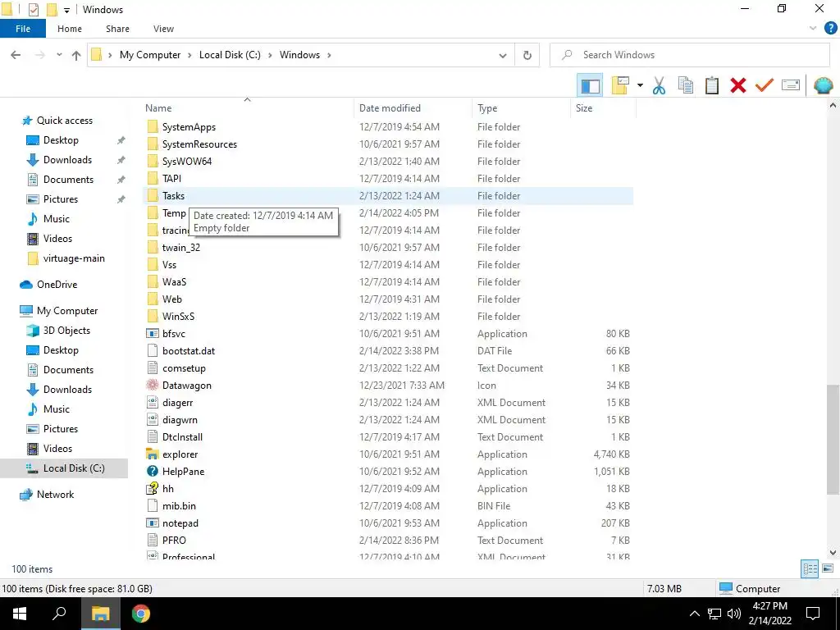The width and height of the screenshot is (840, 630).
Task: Select the bfsvc application icon
Action: click(x=153, y=334)
